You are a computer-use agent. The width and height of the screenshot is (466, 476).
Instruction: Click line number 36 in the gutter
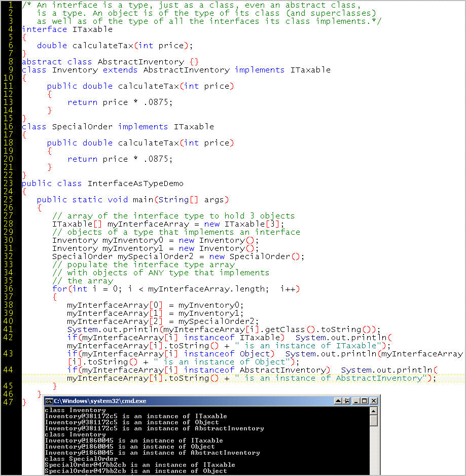tap(8, 289)
